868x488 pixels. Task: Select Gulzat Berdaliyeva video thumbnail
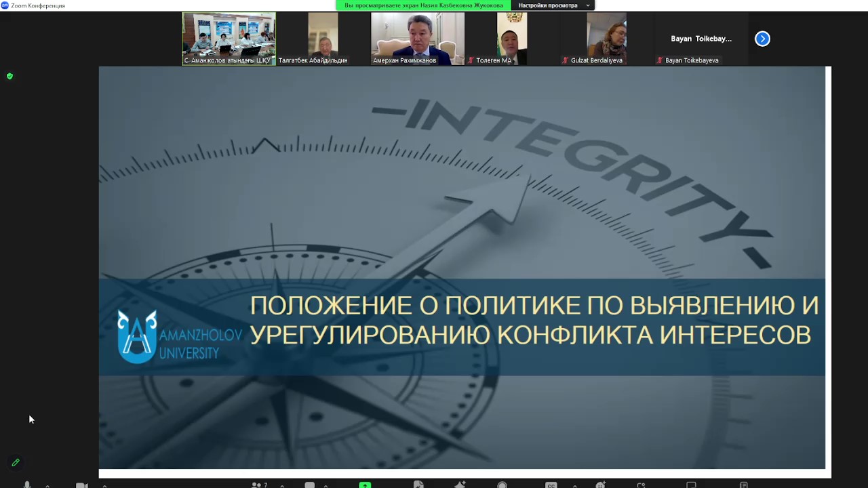coord(606,39)
